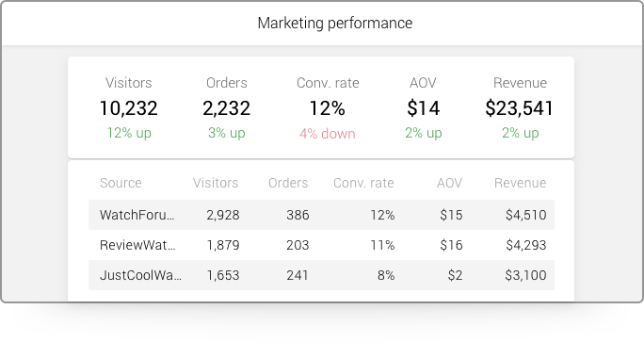This screenshot has height=342, width=644.
Task: Select the Orders summary metric 2,232
Action: pos(226,108)
